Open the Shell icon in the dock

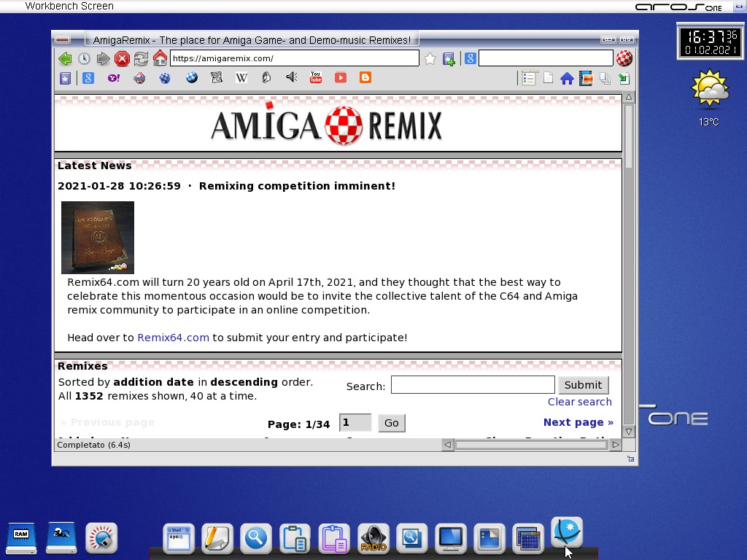[x=178, y=539]
